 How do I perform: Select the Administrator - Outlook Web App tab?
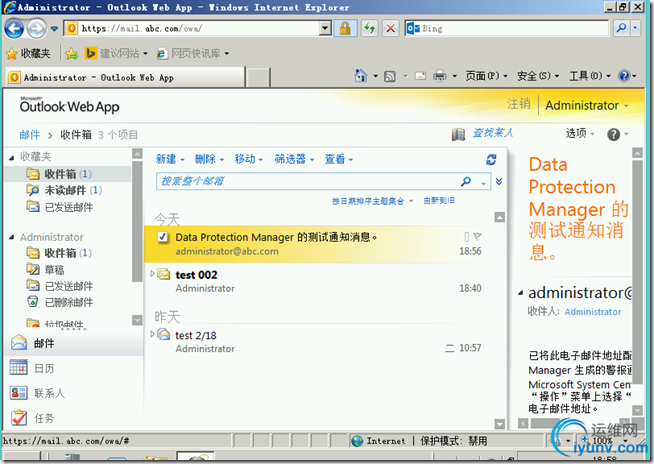[x=125, y=78]
